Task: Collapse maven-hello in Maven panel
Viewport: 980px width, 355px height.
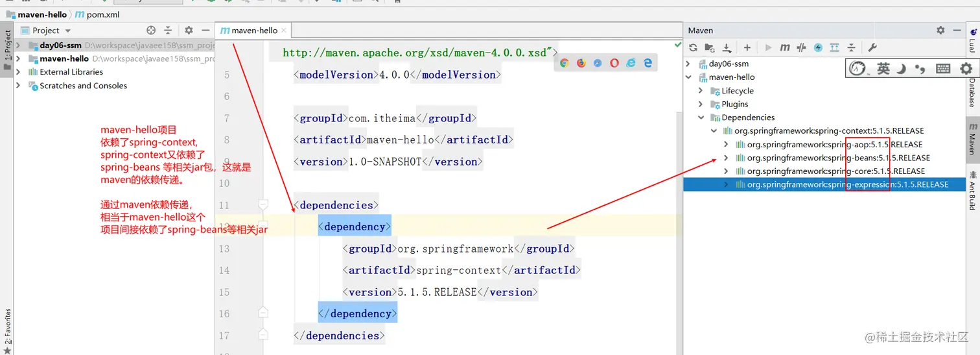Action: tap(688, 77)
